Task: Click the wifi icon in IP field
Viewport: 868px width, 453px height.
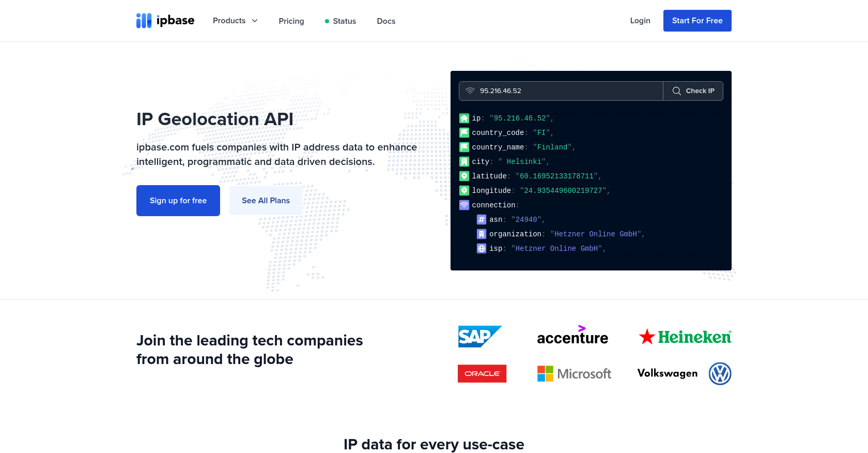Action: click(470, 91)
